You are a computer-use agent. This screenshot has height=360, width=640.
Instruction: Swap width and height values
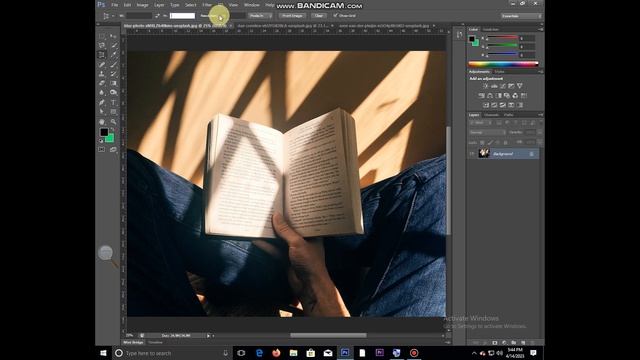point(157,16)
